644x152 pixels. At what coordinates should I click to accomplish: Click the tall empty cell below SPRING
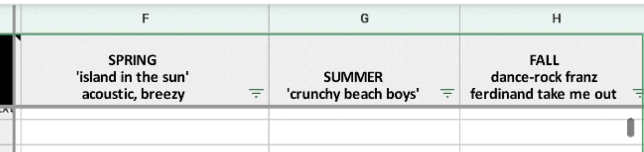coord(145,132)
